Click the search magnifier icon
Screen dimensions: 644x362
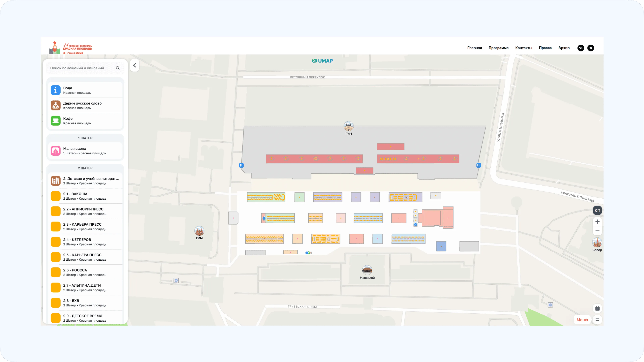[118, 68]
